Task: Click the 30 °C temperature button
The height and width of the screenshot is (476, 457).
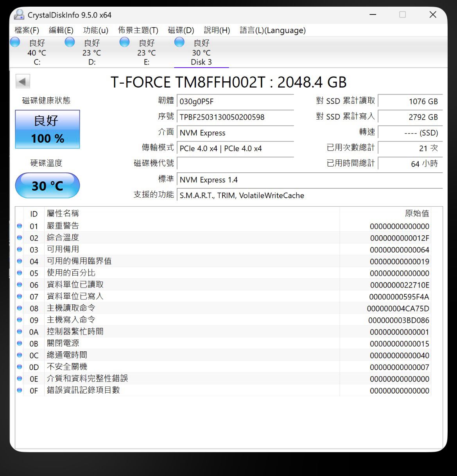Action: [47, 186]
